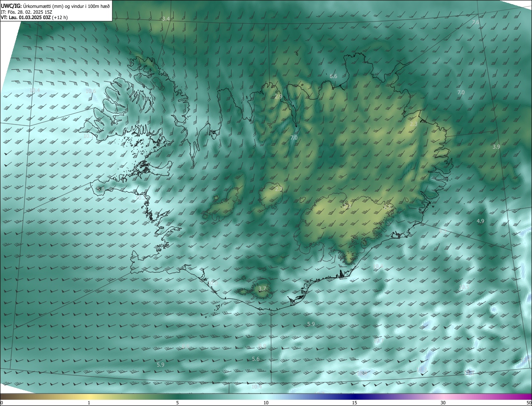Click the 3.4 value label on the map
Viewport: 532px width, 406px height.
[166, 19]
